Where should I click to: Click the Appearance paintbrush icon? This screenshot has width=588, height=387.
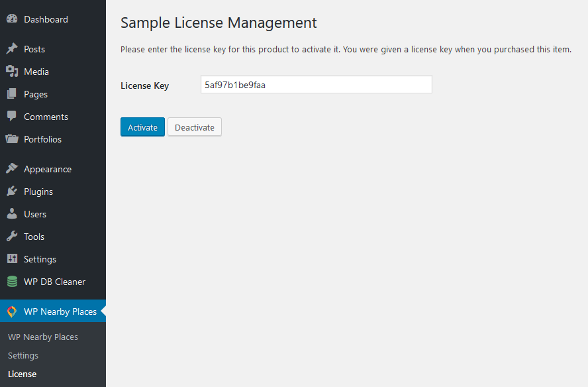tap(12, 168)
